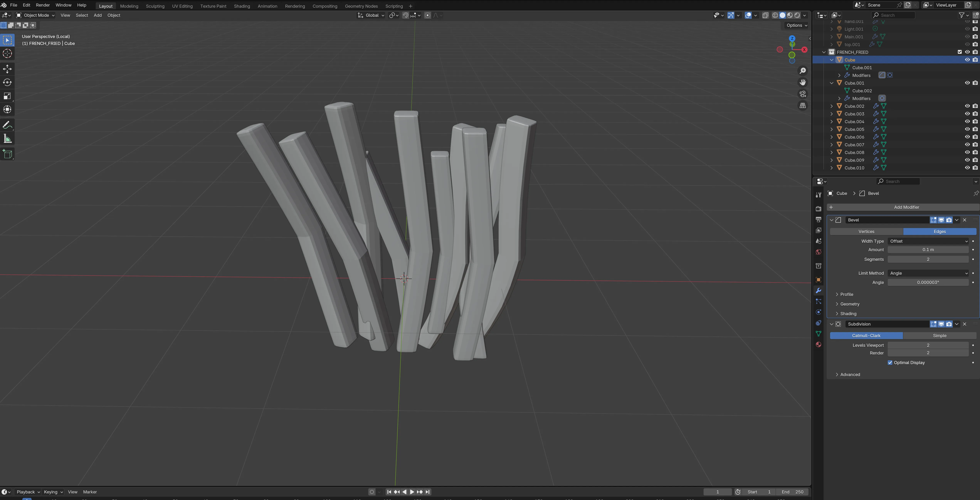Hide Cube.001 in viewport via eye icon
The height and width of the screenshot is (500, 980).
click(967, 83)
